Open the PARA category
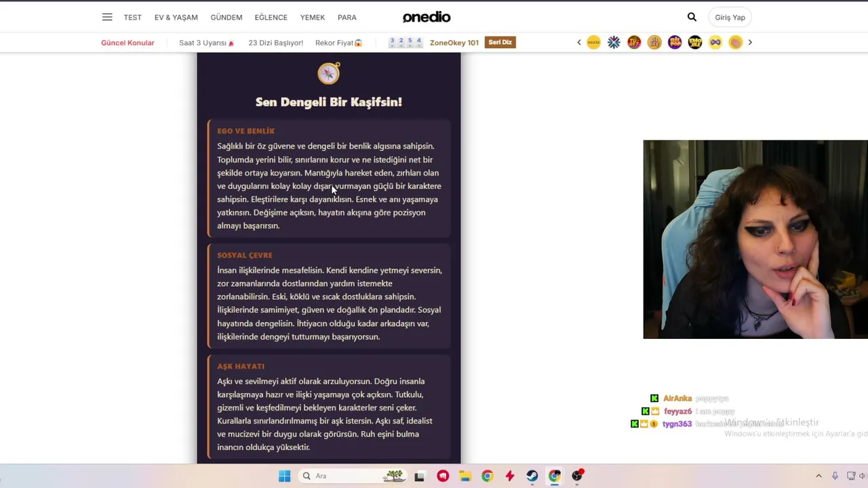 pos(347,18)
